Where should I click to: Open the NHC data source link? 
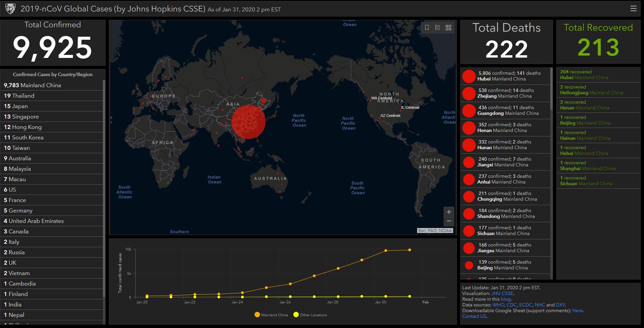540,305
